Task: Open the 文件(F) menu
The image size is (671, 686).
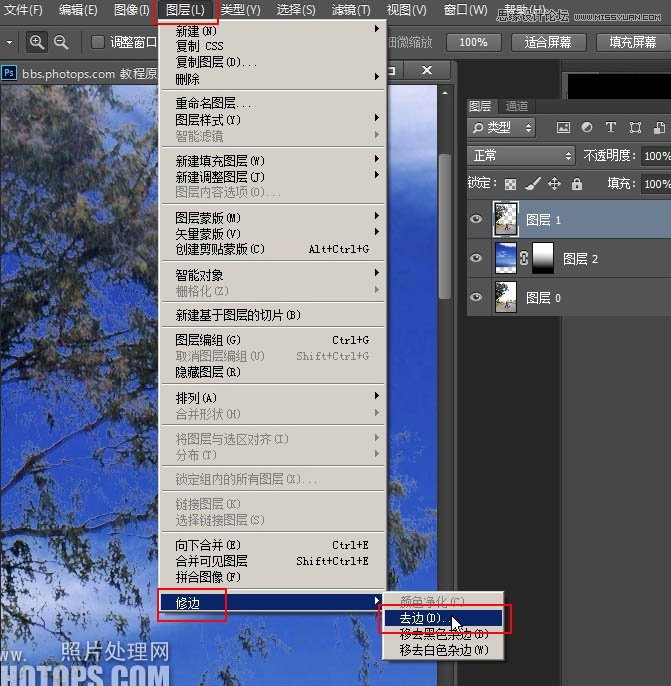Action: pos(23,10)
